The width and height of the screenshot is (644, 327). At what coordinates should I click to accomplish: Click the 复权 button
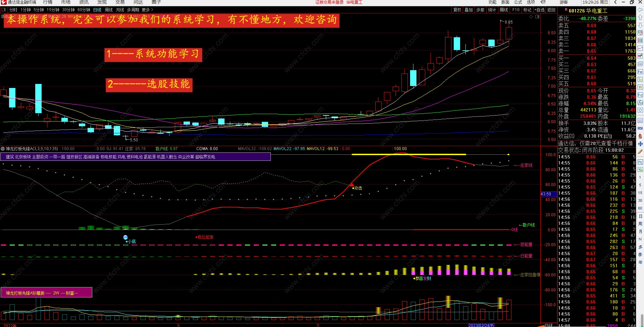(x=457, y=10)
